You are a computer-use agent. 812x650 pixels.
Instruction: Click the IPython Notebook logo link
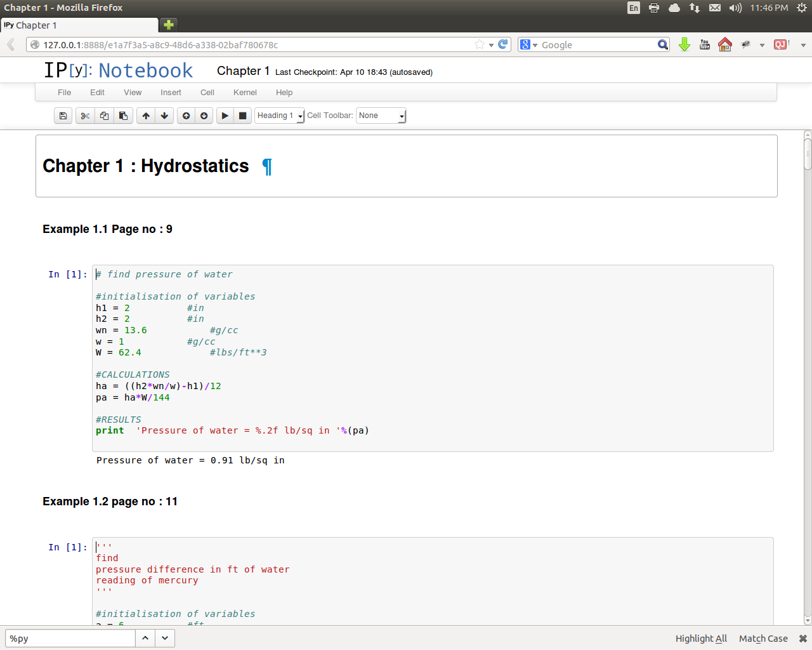(118, 70)
